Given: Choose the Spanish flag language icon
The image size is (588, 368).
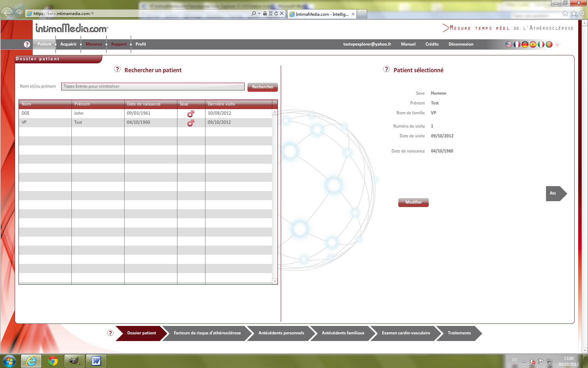Looking at the screenshot, I should pos(533,45).
